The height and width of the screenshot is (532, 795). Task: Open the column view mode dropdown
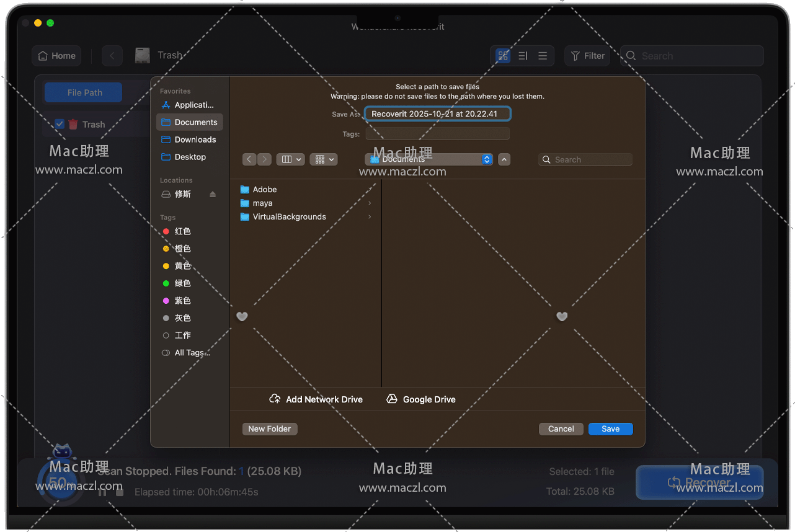(x=290, y=159)
